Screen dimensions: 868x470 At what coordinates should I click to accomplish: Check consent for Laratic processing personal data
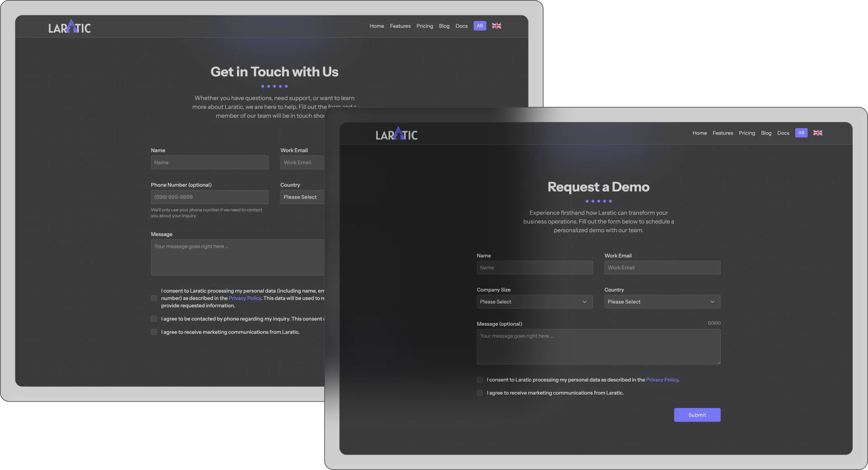(479, 380)
